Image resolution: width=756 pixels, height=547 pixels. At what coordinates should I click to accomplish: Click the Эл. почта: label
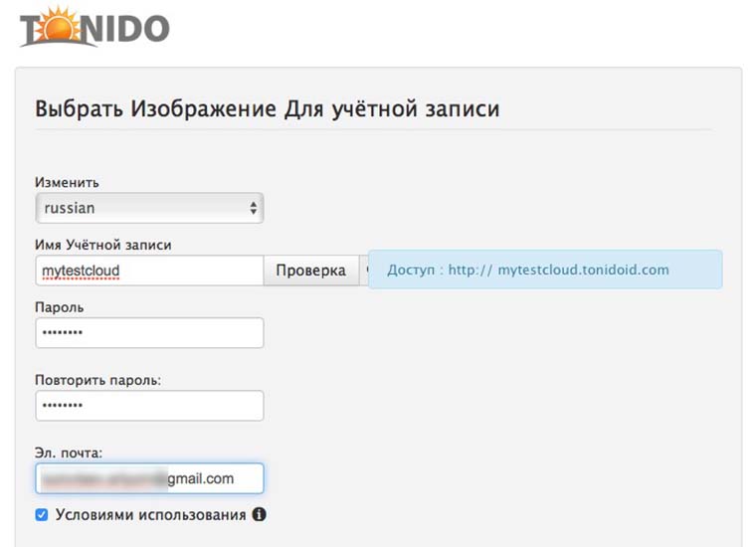tap(69, 453)
